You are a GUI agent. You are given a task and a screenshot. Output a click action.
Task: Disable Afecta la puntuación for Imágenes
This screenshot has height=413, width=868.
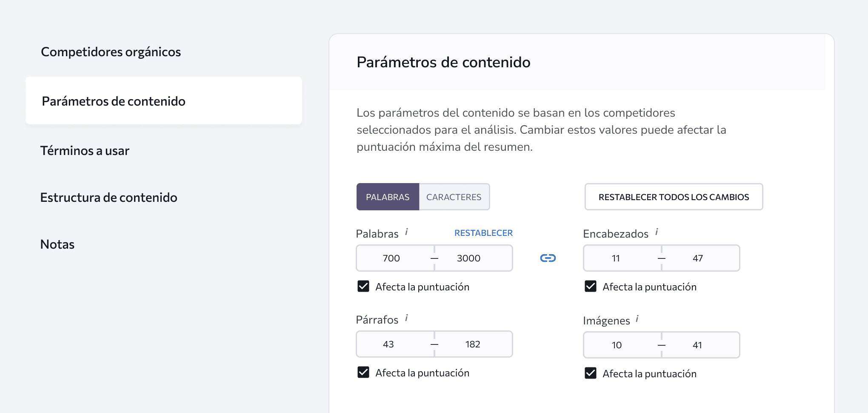(x=590, y=373)
